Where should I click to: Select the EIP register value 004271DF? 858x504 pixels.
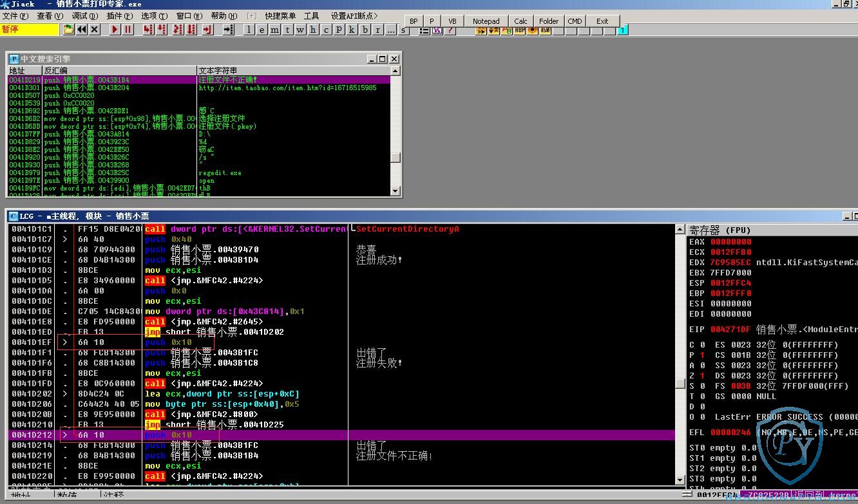click(730, 329)
